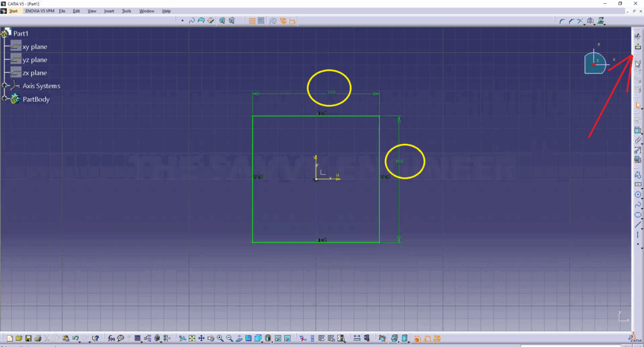Select the Circle tool in right toolbar
644x347 pixels.
click(x=638, y=194)
